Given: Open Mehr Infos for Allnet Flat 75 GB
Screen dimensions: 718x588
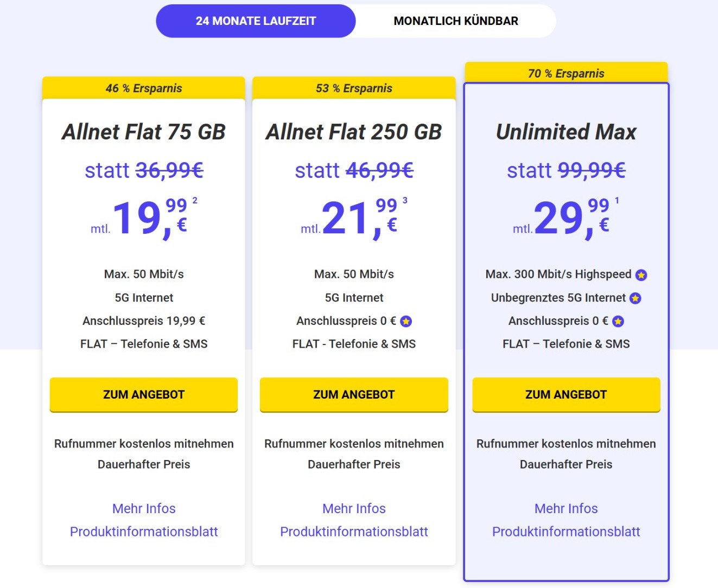Looking at the screenshot, I should click(144, 509).
